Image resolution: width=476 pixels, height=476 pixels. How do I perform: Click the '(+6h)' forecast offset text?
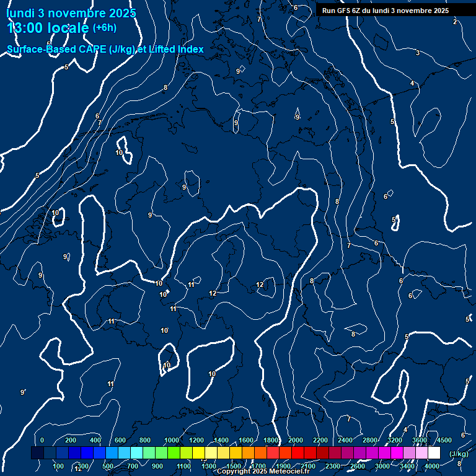tap(104, 28)
